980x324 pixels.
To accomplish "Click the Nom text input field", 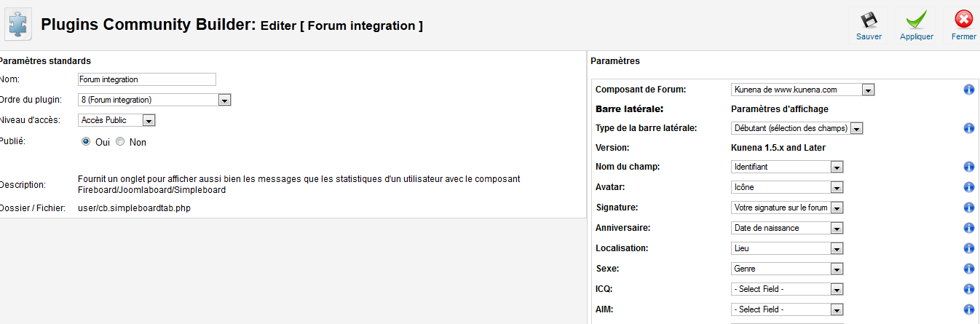I will click(147, 79).
